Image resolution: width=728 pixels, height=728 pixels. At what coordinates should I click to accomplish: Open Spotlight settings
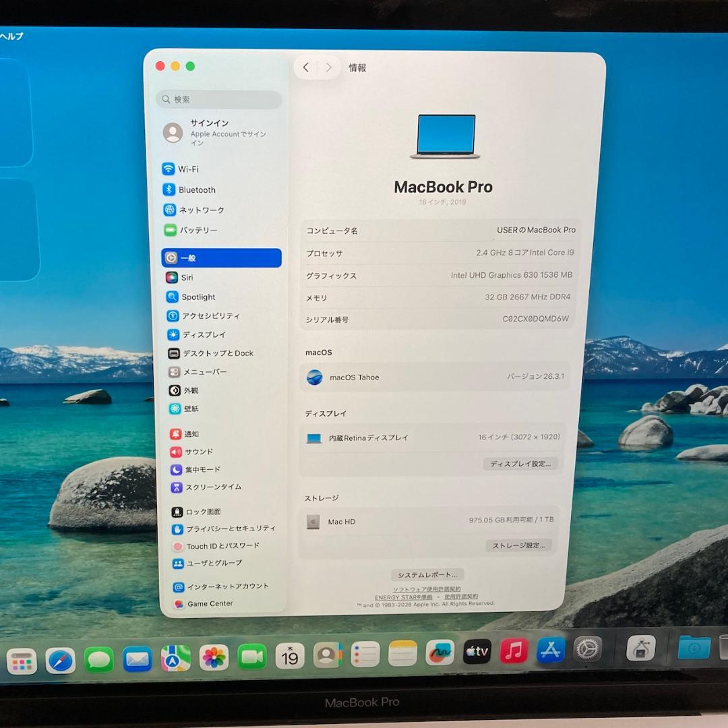191,297
